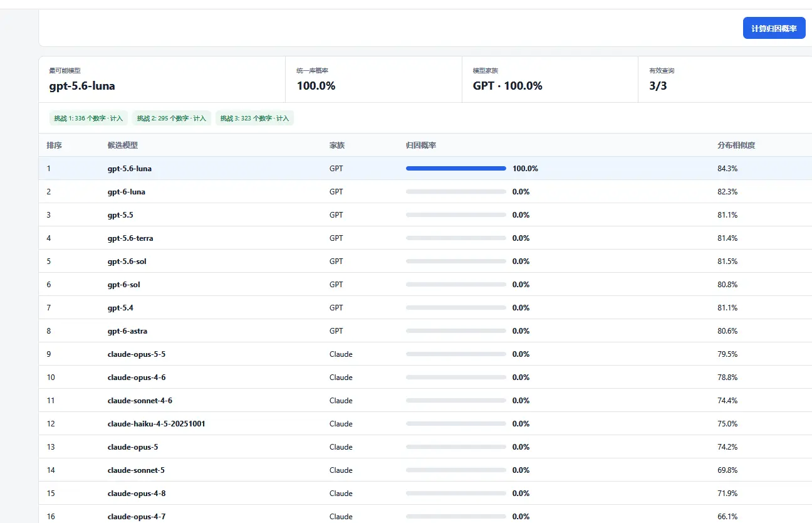Select the claude-opus-5 model name
This screenshot has width=812, height=523.
(x=133, y=446)
